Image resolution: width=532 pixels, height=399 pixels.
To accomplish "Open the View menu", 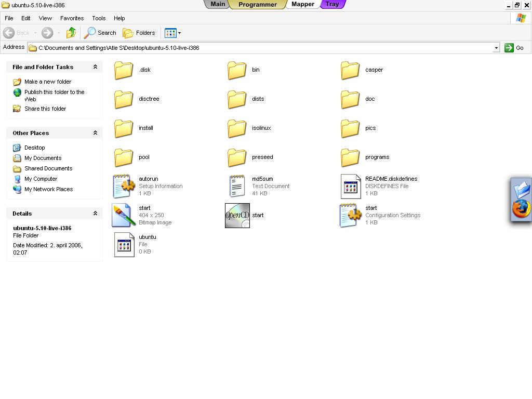I will pyautogui.click(x=45, y=18).
